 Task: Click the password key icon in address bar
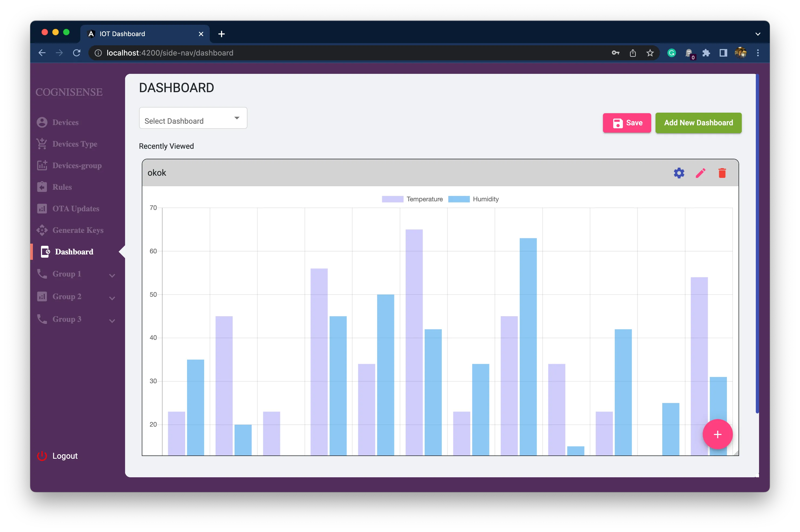point(615,53)
